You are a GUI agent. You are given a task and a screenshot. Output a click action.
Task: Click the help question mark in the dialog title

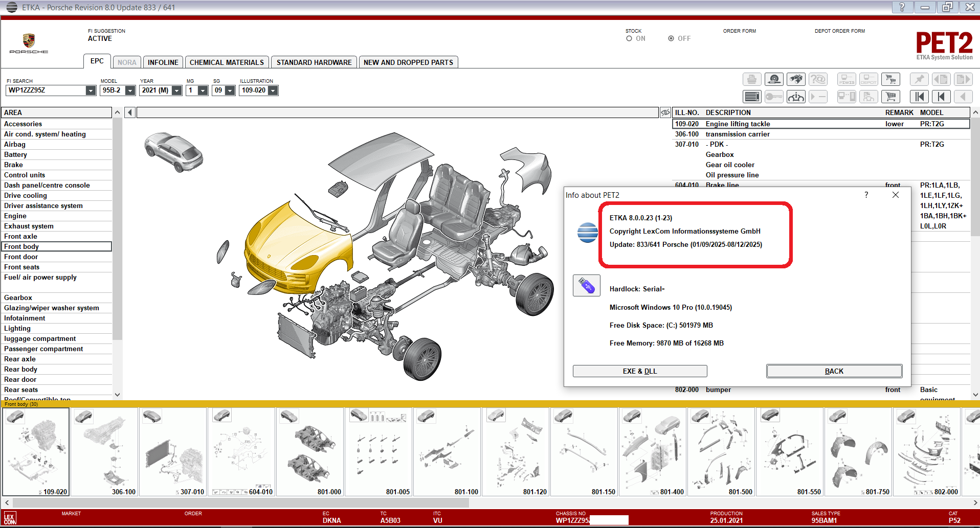click(x=866, y=195)
